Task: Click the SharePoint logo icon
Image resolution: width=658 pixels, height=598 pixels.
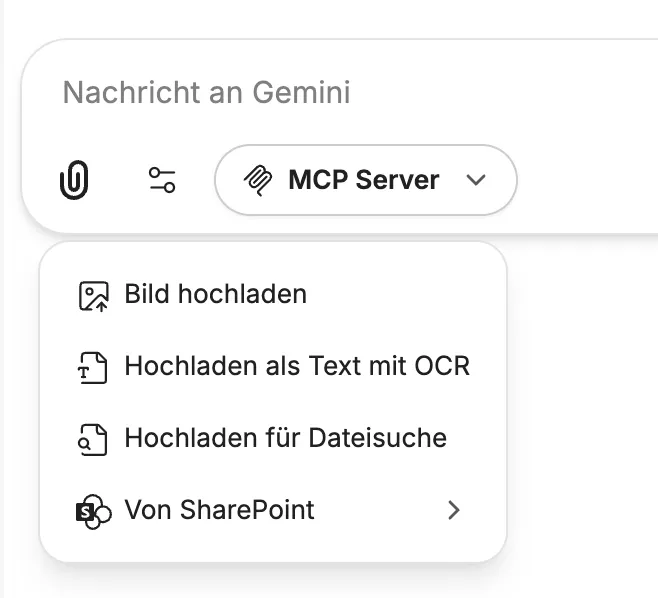Action: [x=93, y=512]
